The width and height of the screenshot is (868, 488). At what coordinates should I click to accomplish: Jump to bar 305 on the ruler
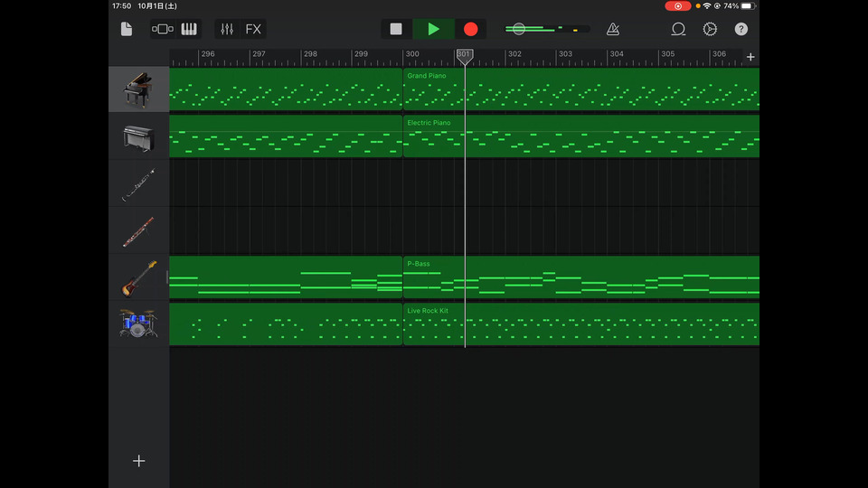coord(667,54)
